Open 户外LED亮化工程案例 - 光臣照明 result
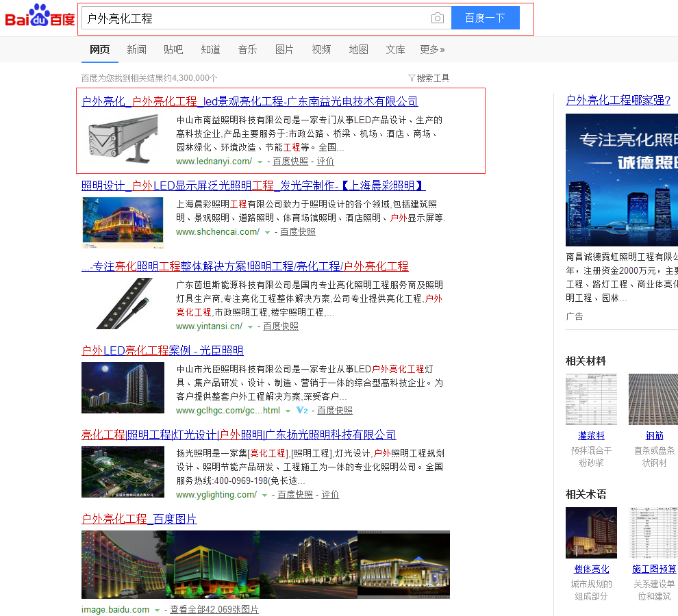 (x=162, y=350)
